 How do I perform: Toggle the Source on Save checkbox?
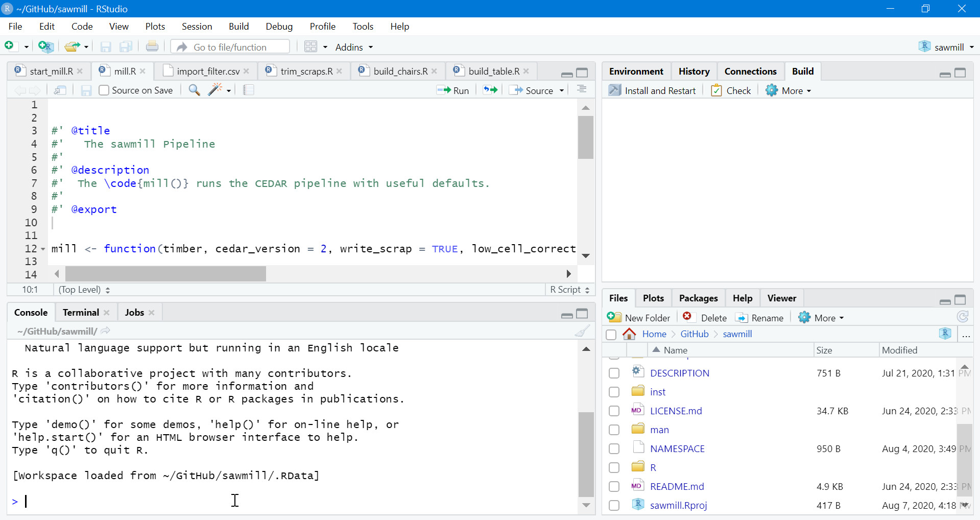104,90
